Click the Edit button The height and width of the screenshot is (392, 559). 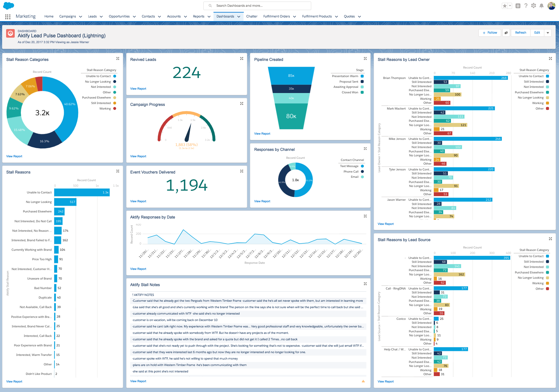click(537, 33)
